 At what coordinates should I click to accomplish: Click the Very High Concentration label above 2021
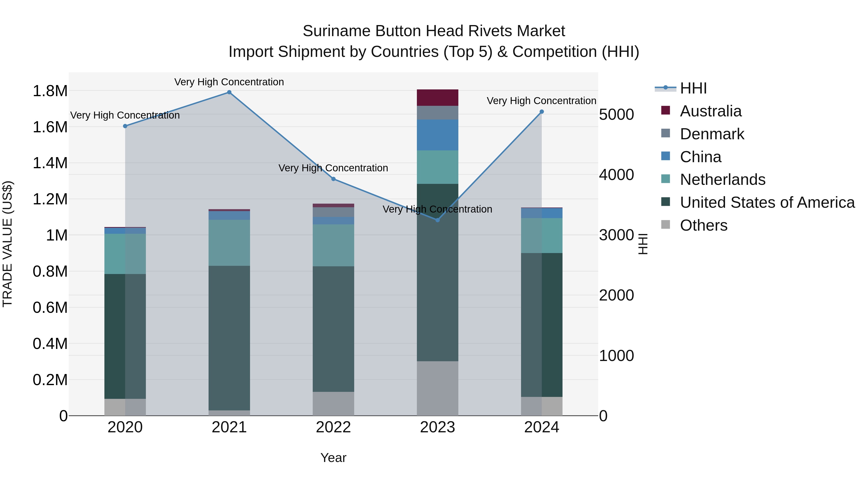(229, 82)
